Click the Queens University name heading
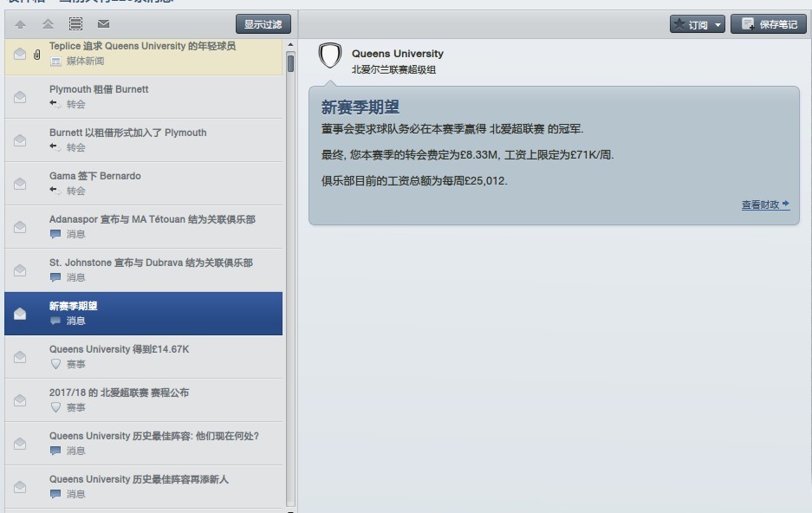The width and height of the screenshot is (812, 513). 398,54
